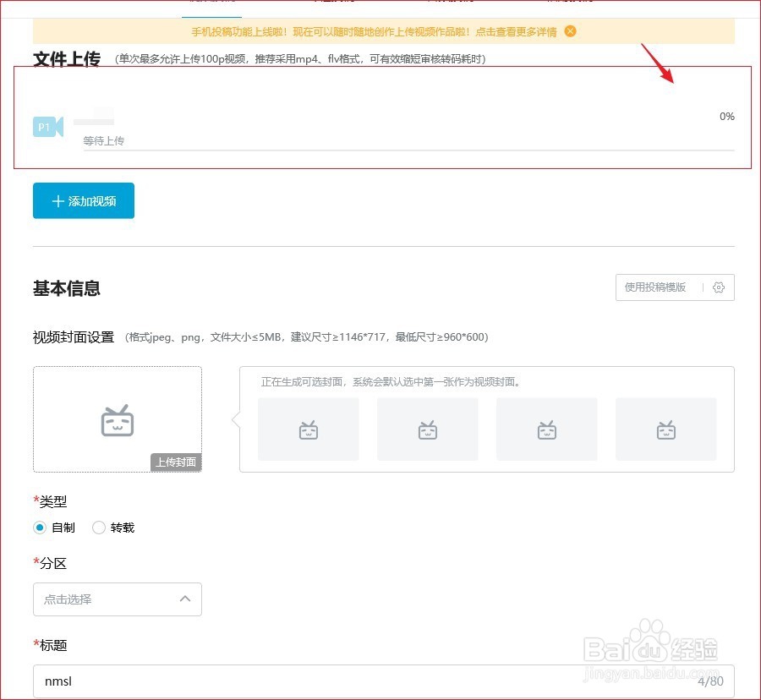This screenshot has height=700, width=761.
Task: Select the 自制 radio button
Action: 40,528
